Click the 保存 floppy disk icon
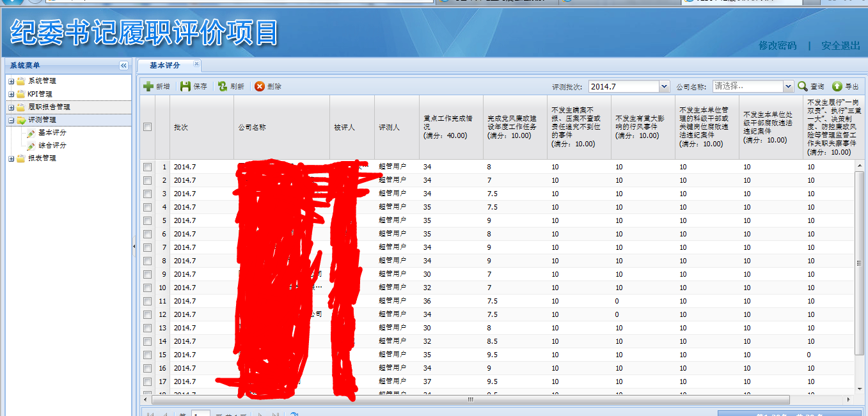The width and height of the screenshot is (868, 416). 185,86
